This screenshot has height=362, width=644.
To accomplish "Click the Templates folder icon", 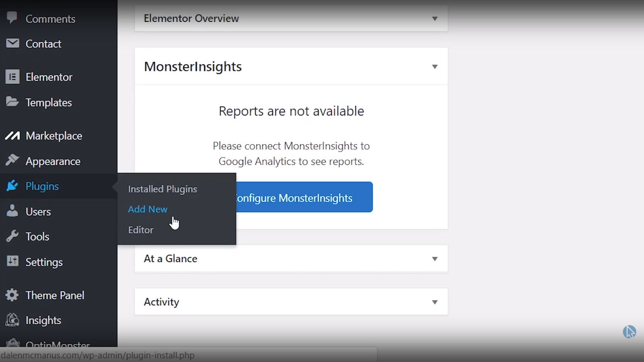I will pyautogui.click(x=12, y=102).
